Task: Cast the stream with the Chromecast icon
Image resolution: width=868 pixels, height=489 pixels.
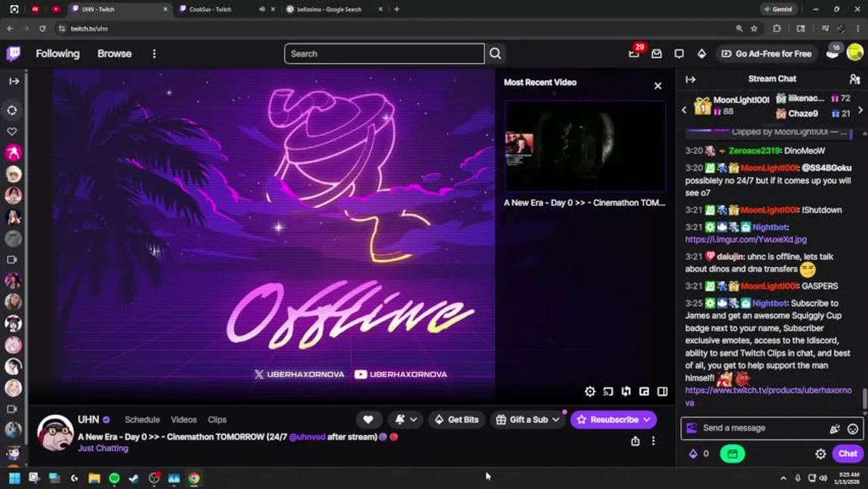Action: pos(608,391)
